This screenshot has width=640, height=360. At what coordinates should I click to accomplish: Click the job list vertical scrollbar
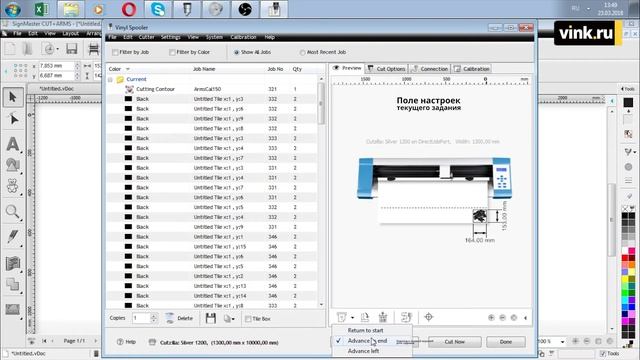point(321,191)
